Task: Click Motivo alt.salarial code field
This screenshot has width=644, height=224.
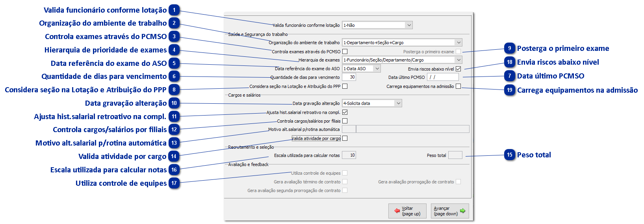Action: [349, 129]
